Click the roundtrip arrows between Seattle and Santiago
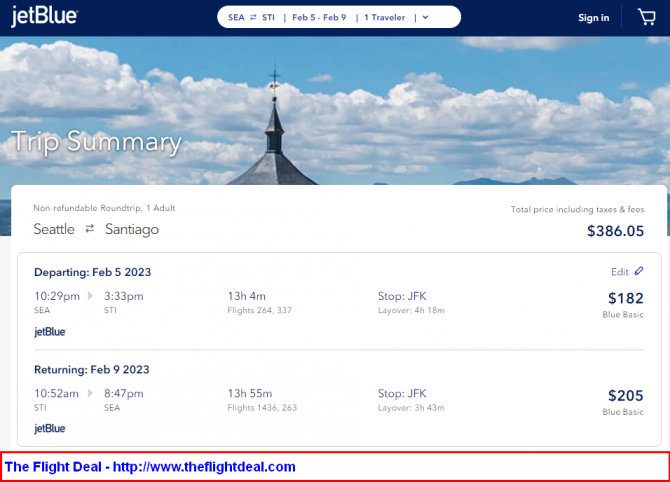The image size is (670, 482). [89, 229]
